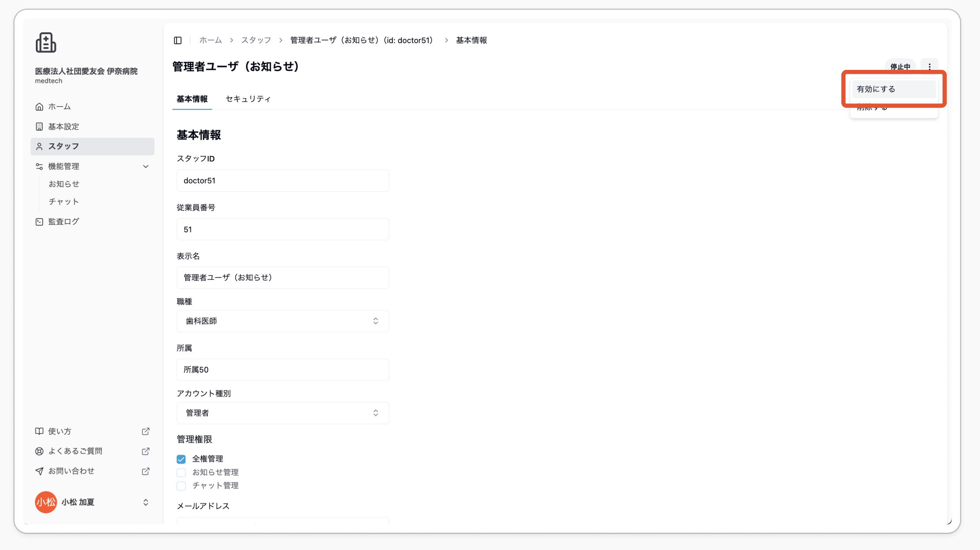Open 使い方 external link icon
The image size is (980, 550).
(x=146, y=431)
